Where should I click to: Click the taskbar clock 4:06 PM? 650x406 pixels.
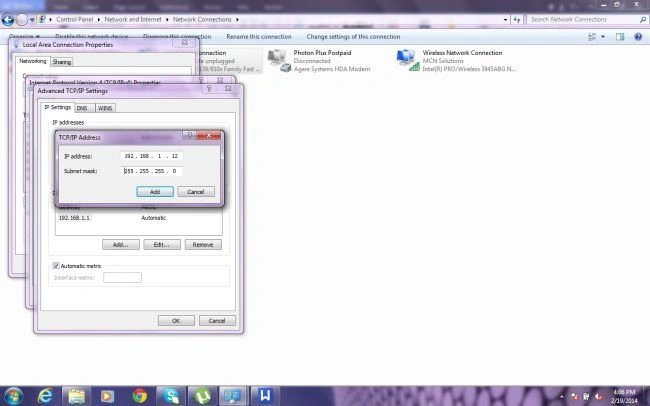point(624,392)
